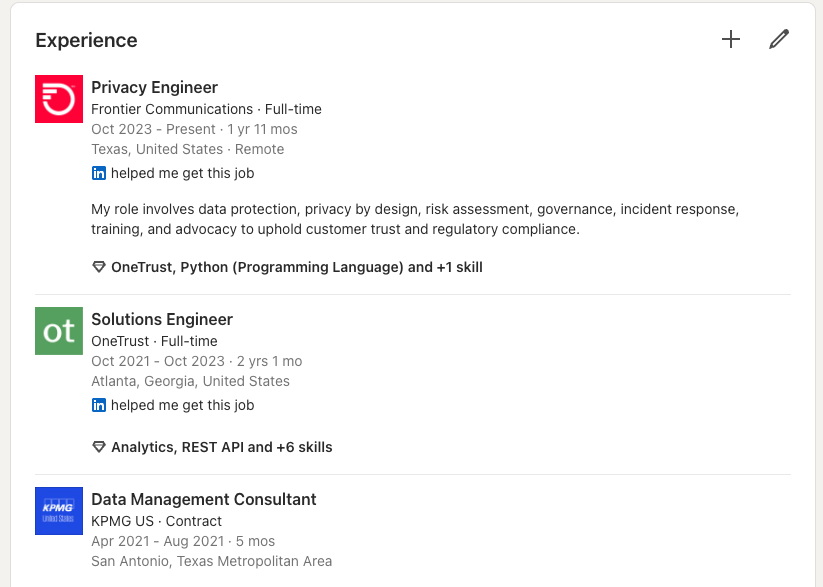Click the pencil icon to edit experience
823x587 pixels.
[779, 39]
